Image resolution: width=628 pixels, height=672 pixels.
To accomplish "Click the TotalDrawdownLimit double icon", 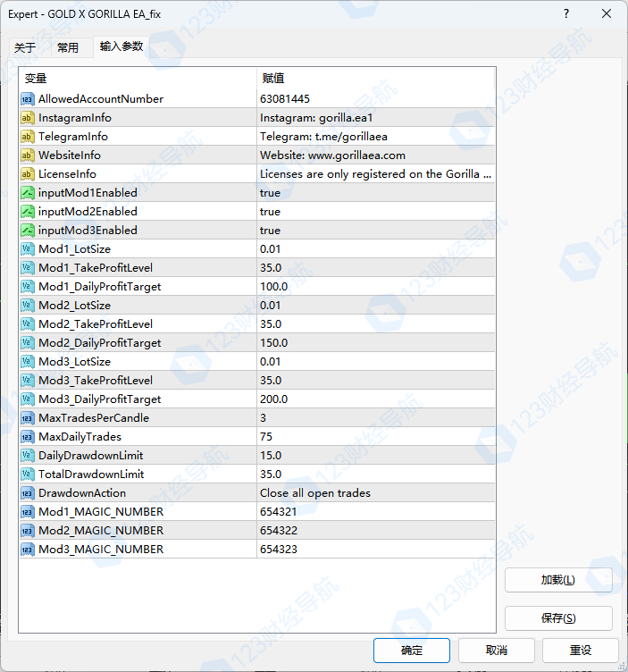I will tap(28, 475).
